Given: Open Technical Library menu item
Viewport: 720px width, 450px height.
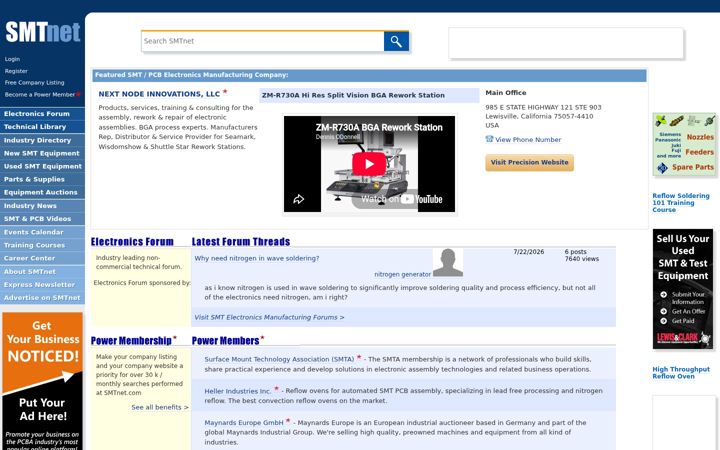Looking at the screenshot, I should pos(42,127).
